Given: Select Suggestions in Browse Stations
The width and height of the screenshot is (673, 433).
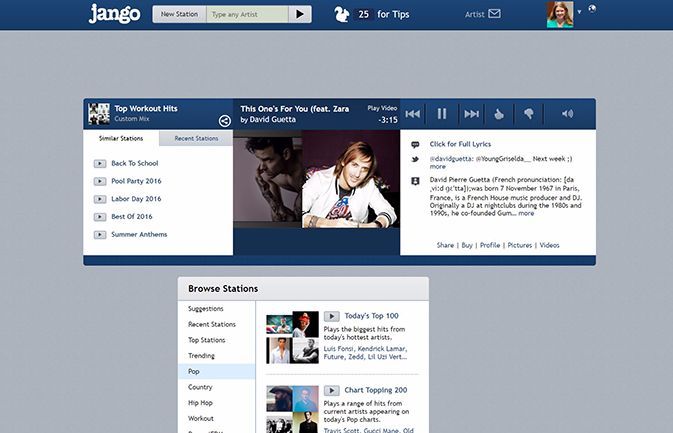Looking at the screenshot, I should coord(206,309).
